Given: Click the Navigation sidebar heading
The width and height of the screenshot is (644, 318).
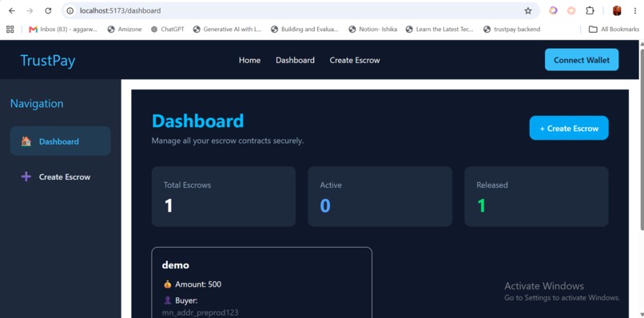Looking at the screenshot, I should point(37,104).
